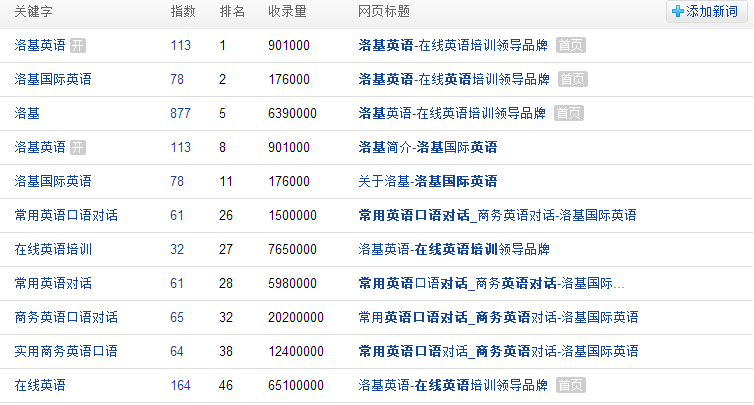Open page title in rank 46 row
The height and width of the screenshot is (405, 754).
[453, 385]
